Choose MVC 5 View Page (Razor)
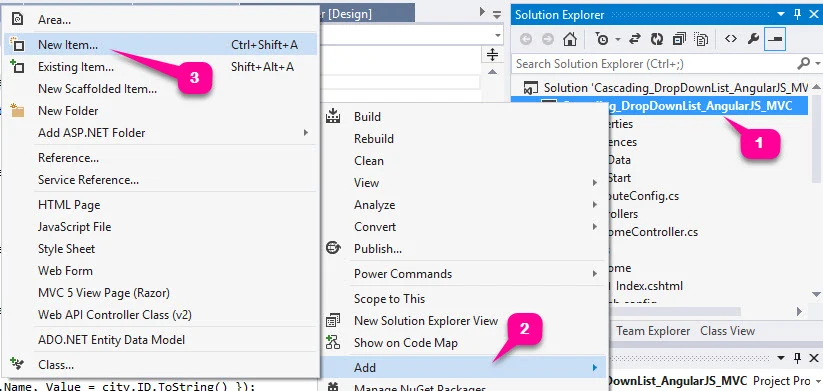 coord(160,293)
